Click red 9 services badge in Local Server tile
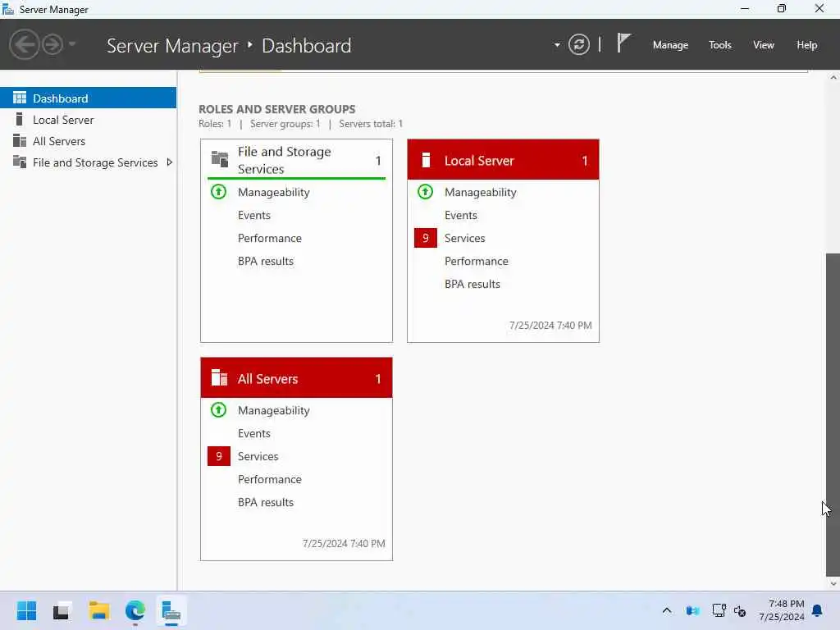Image resolution: width=840 pixels, height=630 pixels. 426,238
